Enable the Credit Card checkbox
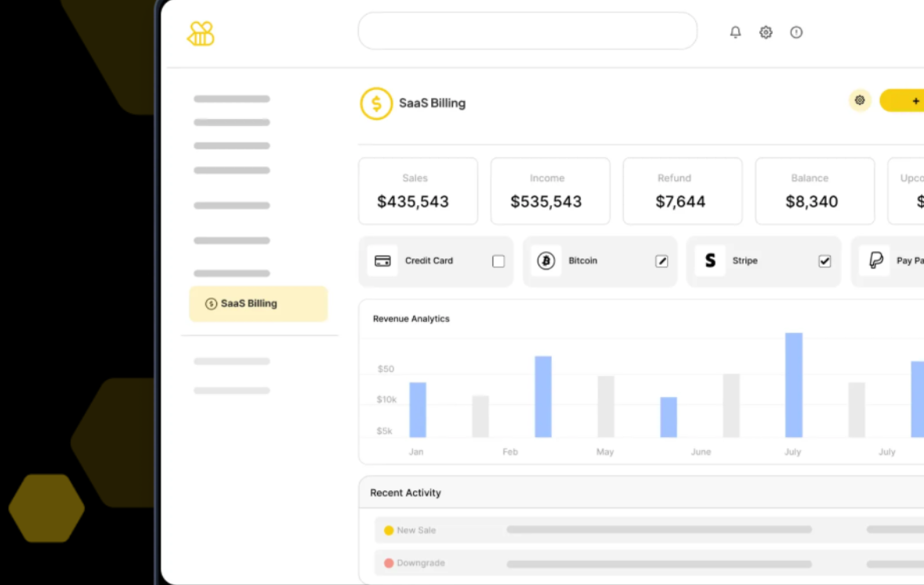Image resolution: width=924 pixels, height=585 pixels. pyautogui.click(x=499, y=261)
